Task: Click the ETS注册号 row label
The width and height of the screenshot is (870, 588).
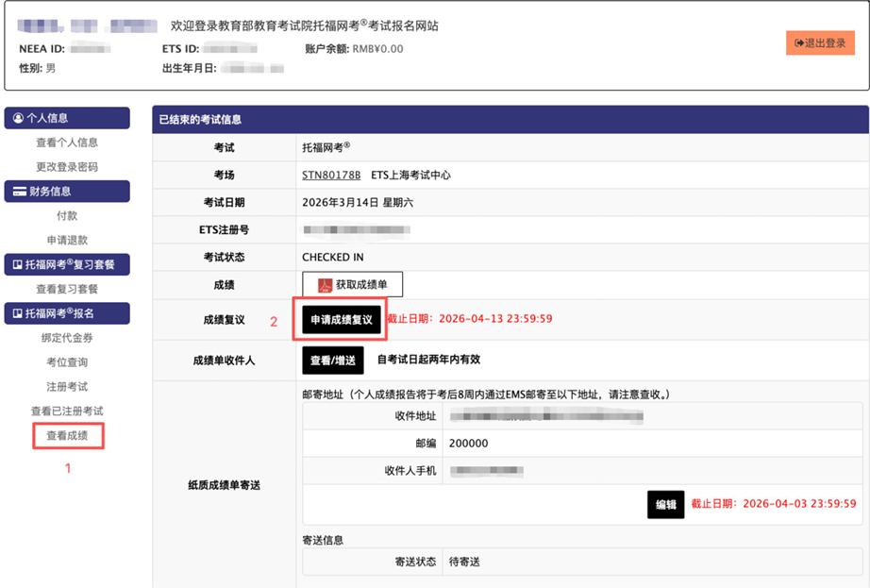Action: point(225,229)
